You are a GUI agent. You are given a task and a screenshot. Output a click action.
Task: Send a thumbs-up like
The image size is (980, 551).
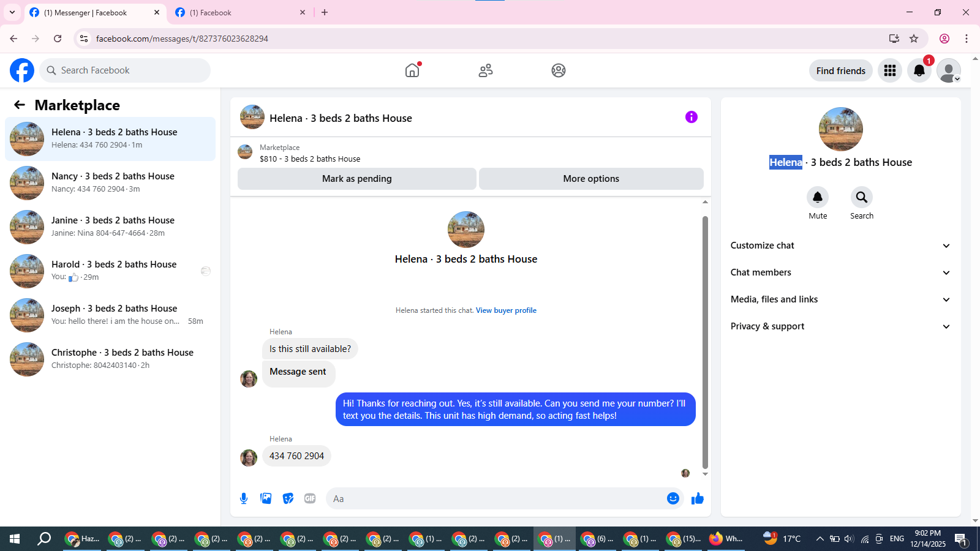point(698,498)
